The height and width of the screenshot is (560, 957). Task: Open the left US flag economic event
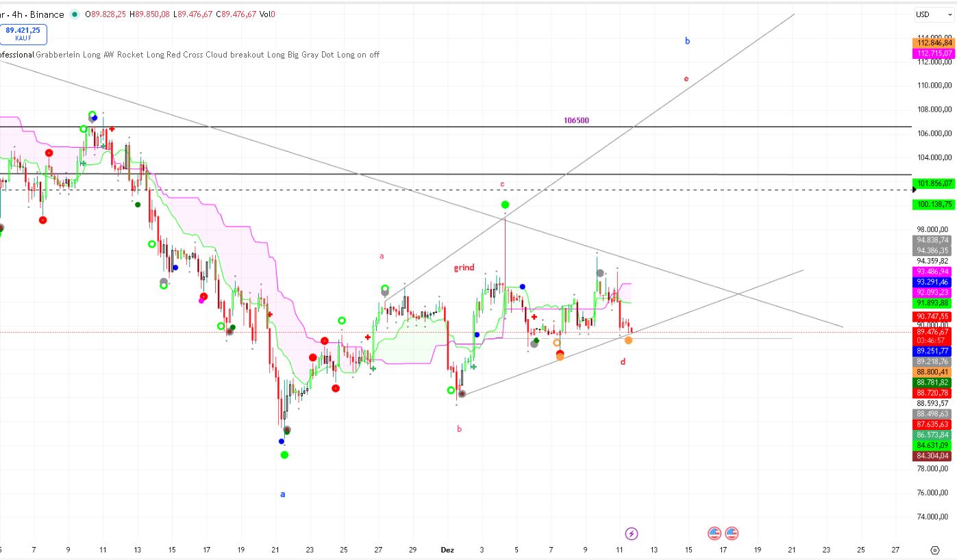click(x=714, y=533)
